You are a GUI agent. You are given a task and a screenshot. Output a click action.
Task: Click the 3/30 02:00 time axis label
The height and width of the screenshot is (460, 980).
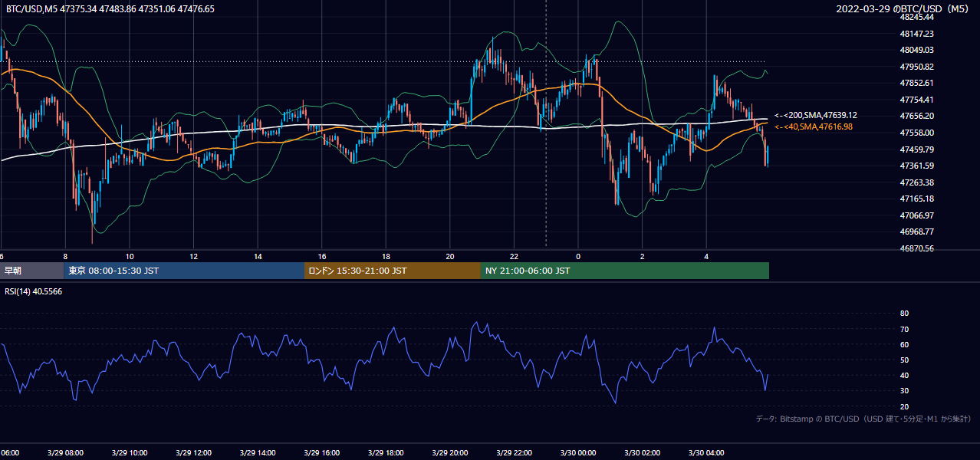tap(642, 453)
